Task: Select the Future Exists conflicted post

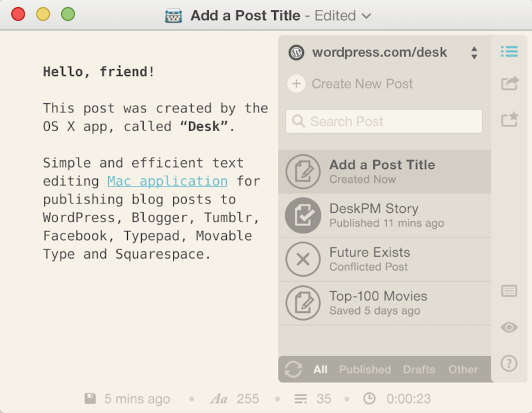Action: [384, 259]
